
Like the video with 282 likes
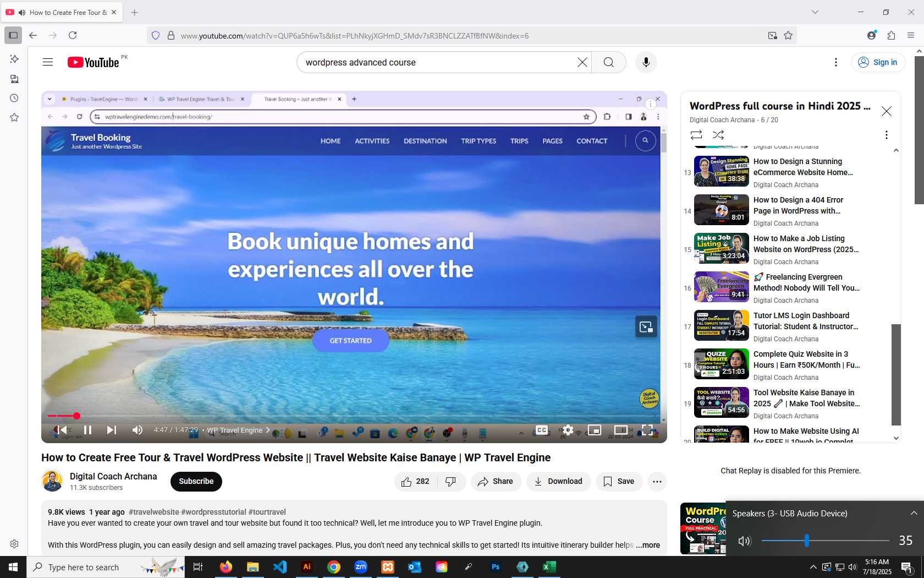[x=415, y=481]
